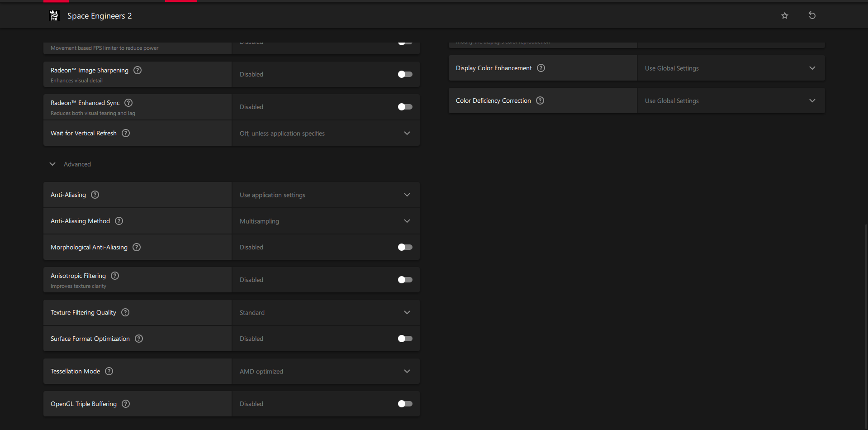Open Tessellation Mode AMD optimized dropdown
The image size is (868, 430).
click(326, 371)
